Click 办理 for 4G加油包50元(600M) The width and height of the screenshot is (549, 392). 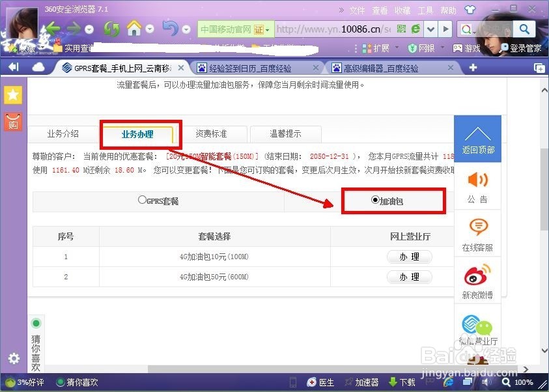(x=409, y=277)
